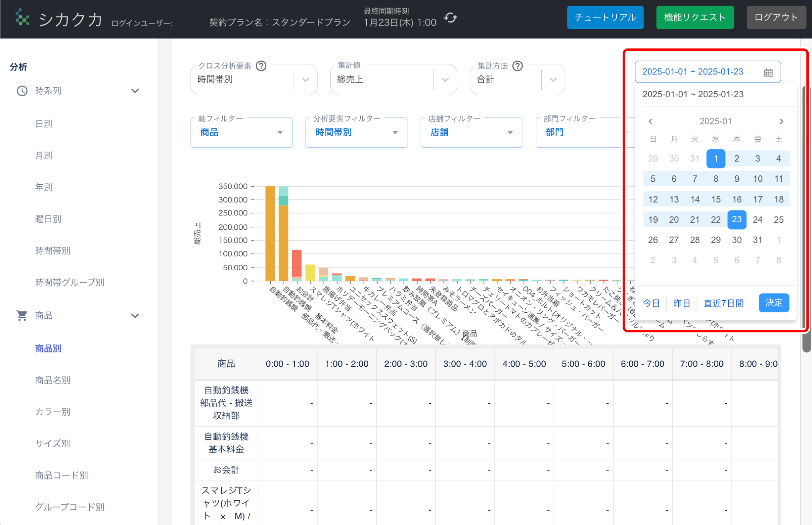This screenshot has height=525, width=812.
Task: Select グループコード別 in the sidebar
Action: pyautogui.click(x=70, y=507)
